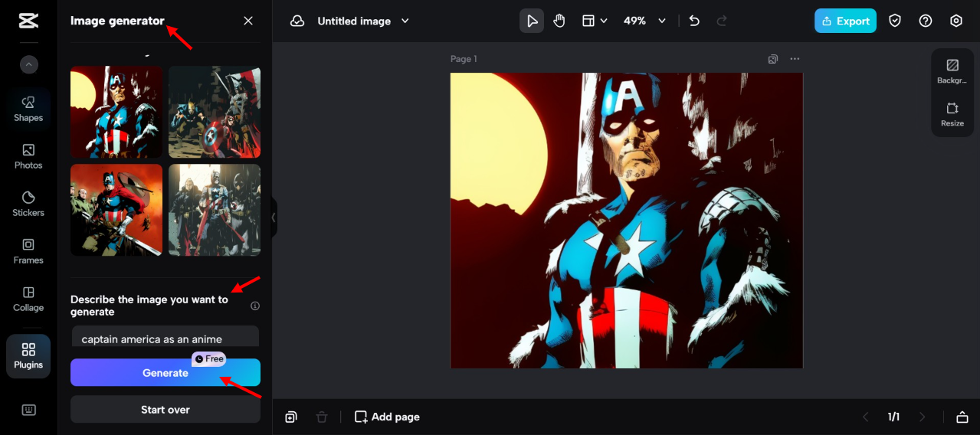Viewport: 980px width, 435px height.
Task: Collapse the side panel with its edge handle
Action: [x=274, y=217]
